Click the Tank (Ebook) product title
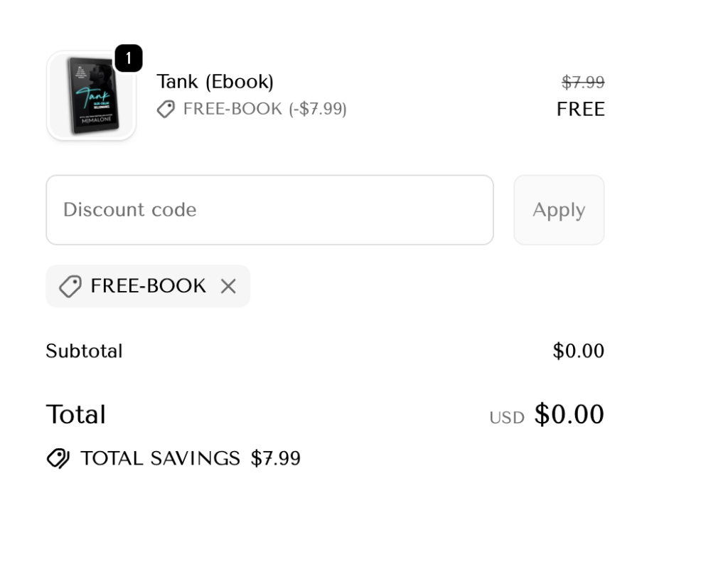 pos(215,82)
